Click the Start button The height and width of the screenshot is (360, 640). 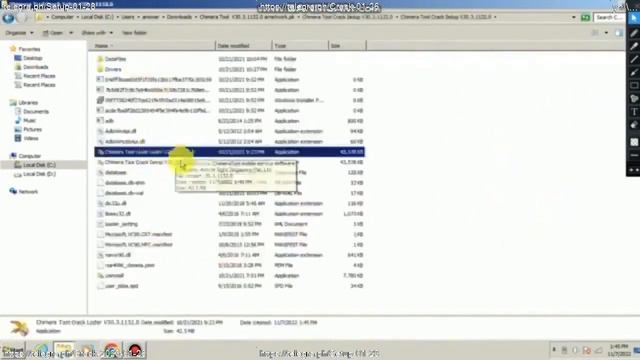point(13,350)
